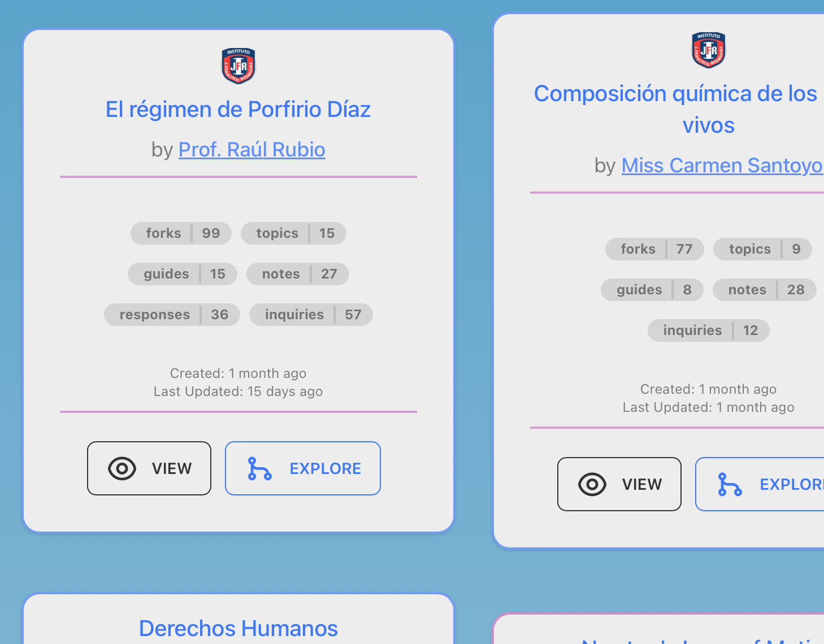Click the notes 28 badge
Viewport: 824px width, 644px height.
pos(764,290)
